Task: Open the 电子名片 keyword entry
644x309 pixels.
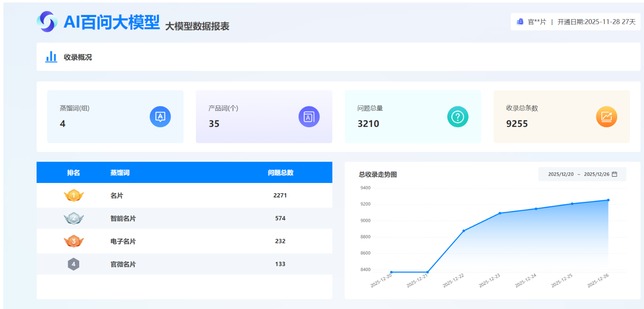Action: [123, 241]
